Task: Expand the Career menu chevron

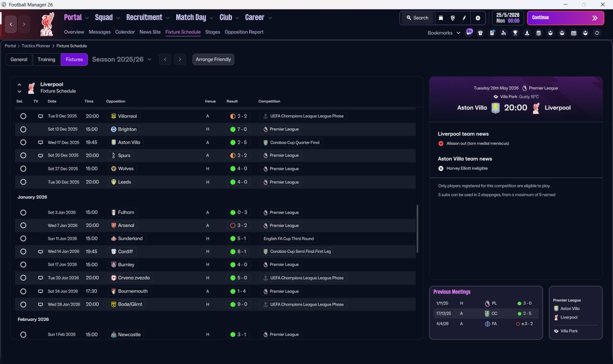Action: point(270,18)
